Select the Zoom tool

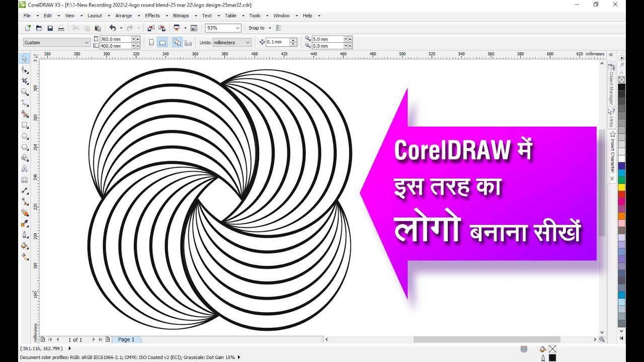click(25, 92)
